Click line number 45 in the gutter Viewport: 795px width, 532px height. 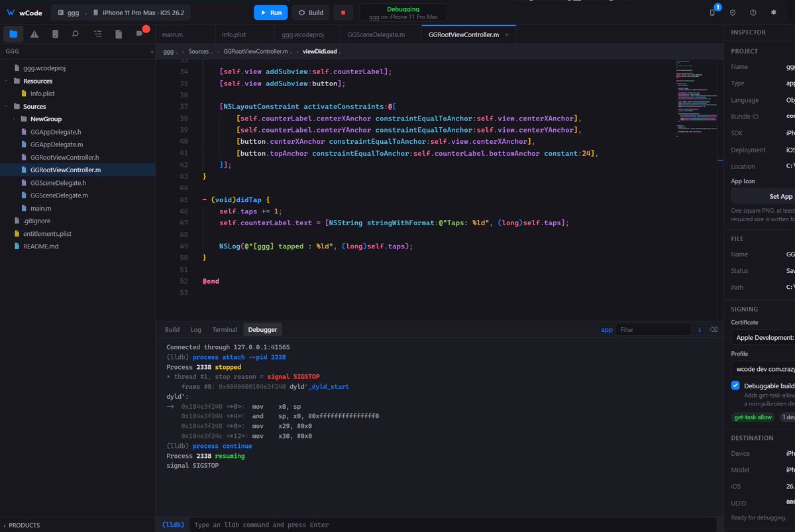[x=184, y=199]
